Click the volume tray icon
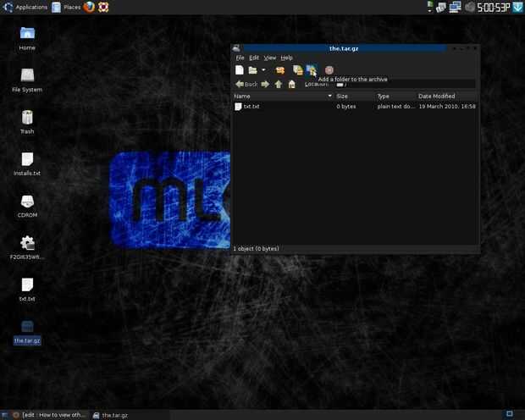Image resolution: width=525 pixels, height=420 pixels. coord(470,7)
